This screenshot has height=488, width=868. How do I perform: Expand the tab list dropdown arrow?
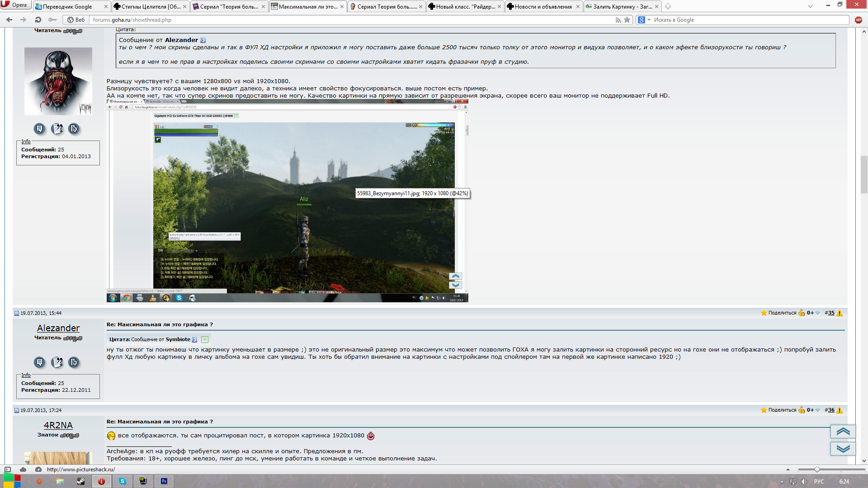[x=810, y=6]
